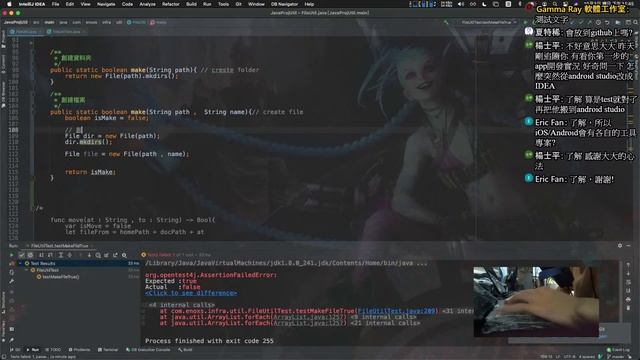Open the Structure side tool window

coord(3,302)
